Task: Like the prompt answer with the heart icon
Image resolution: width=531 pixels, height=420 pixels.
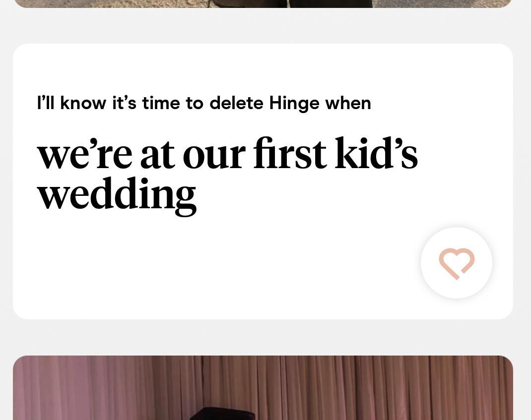Action: [457, 263]
